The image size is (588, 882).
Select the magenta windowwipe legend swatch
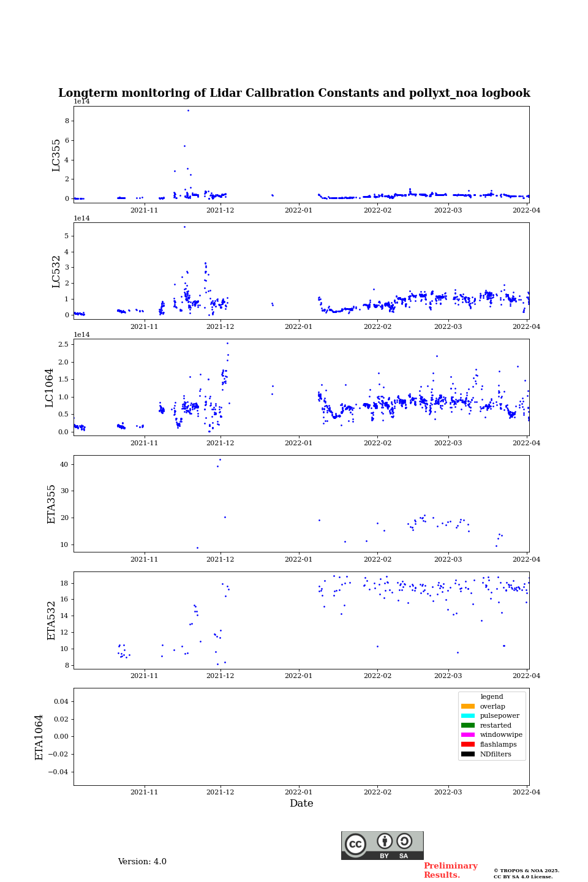(x=468, y=734)
